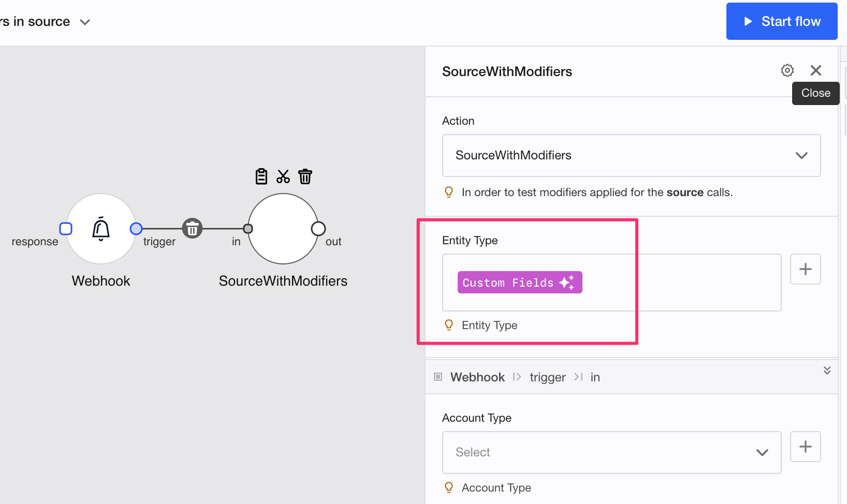Close the SourceWithModifiers panel
847x504 pixels.
pos(816,70)
